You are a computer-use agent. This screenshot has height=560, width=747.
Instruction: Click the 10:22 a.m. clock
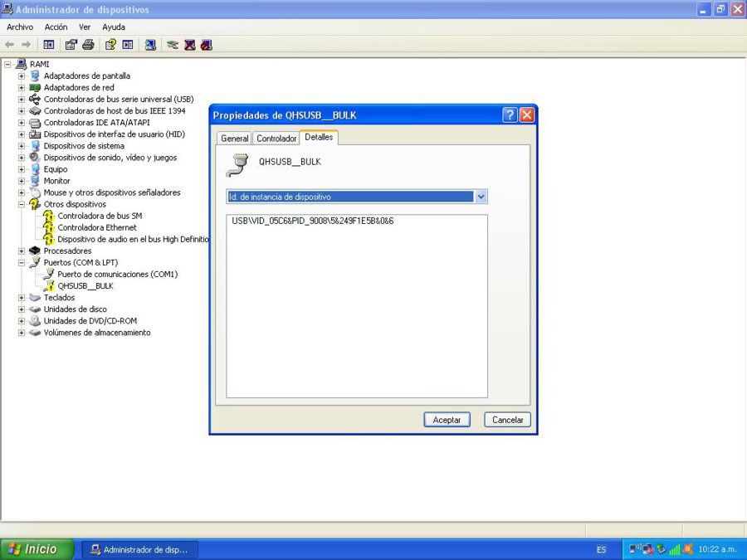(717, 549)
